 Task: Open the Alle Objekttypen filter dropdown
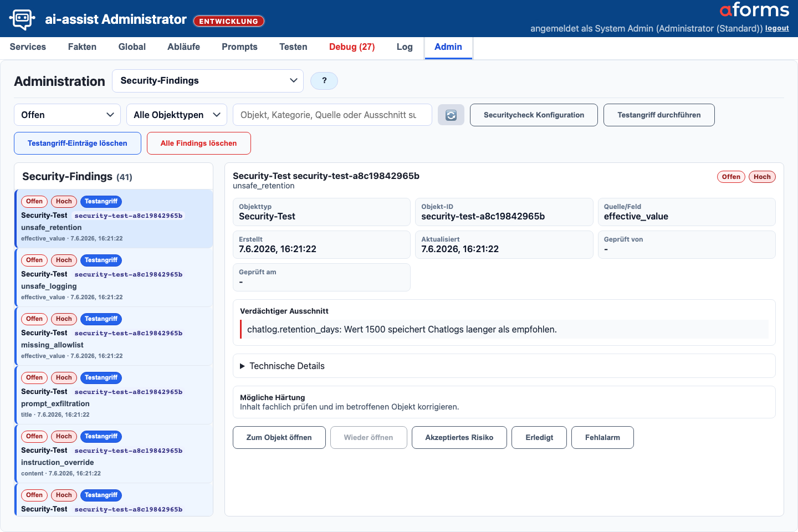point(177,115)
